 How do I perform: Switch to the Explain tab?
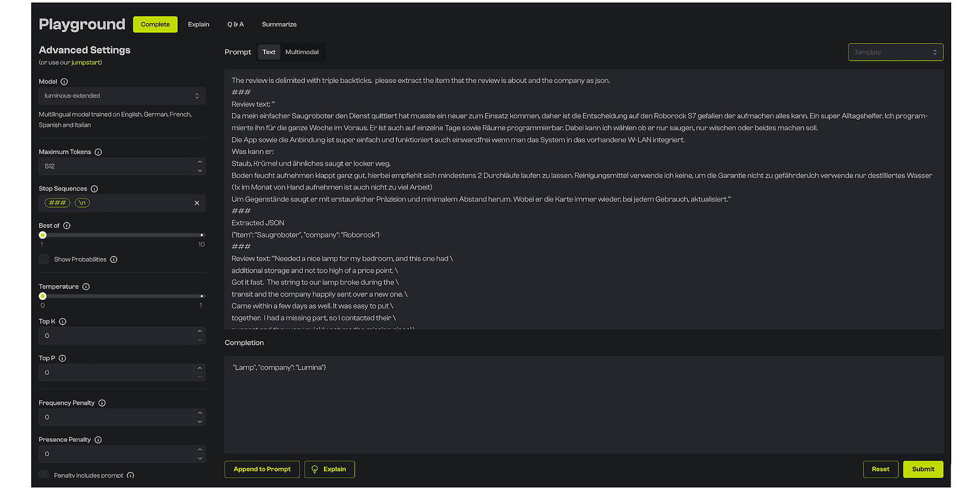pyautogui.click(x=198, y=25)
